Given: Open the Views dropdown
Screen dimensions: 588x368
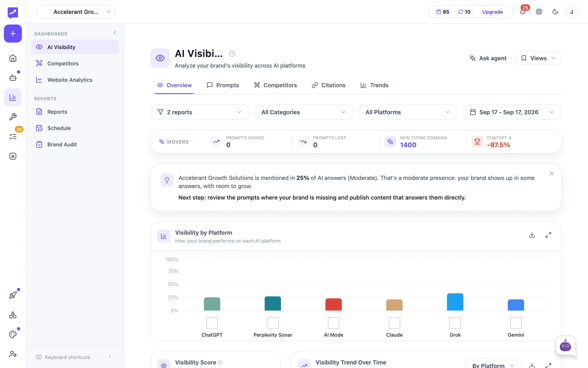Looking at the screenshot, I should 538,58.
